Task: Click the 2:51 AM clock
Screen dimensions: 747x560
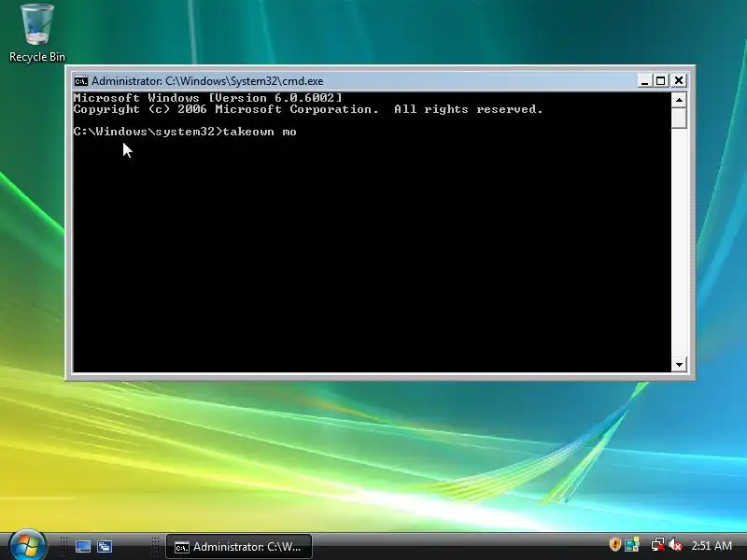Action: [712, 546]
